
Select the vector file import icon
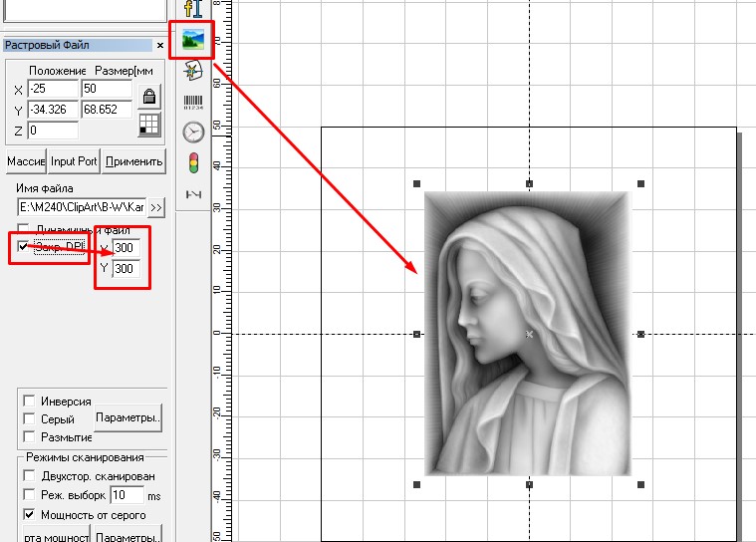193,71
